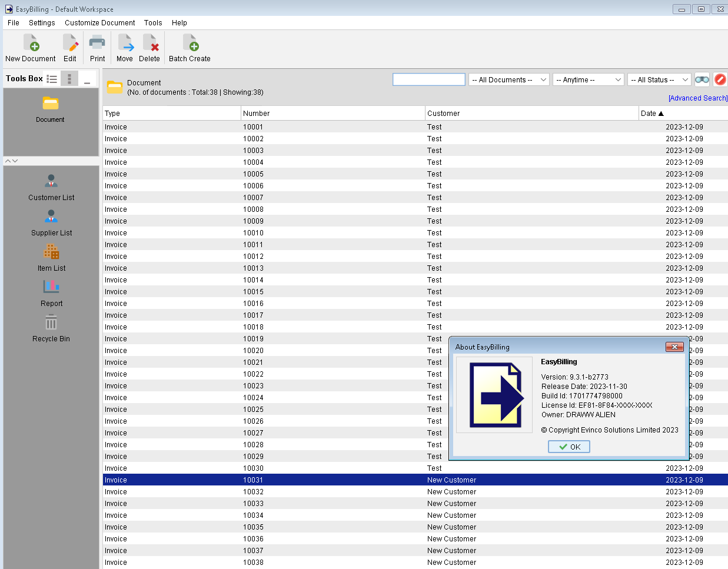Select highlighted invoice row 10031
Screen dimensions: 728x569
click(415, 480)
